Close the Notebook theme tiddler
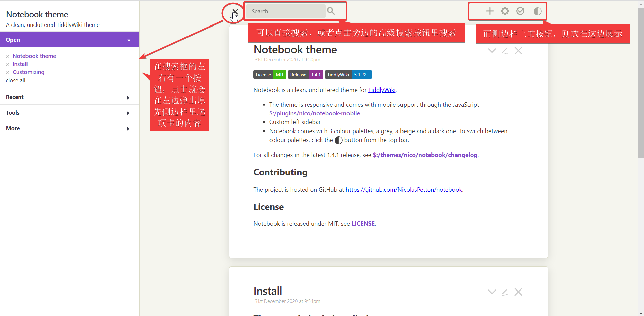The image size is (644, 316). (x=518, y=51)
